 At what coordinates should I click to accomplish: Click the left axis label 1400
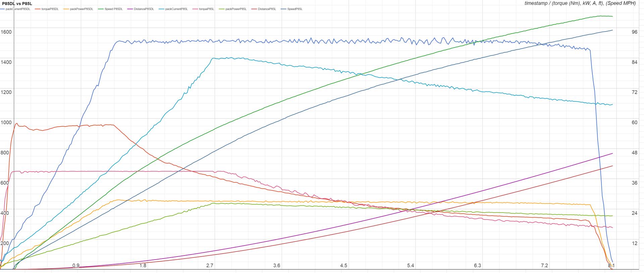(x=6, y=62)
